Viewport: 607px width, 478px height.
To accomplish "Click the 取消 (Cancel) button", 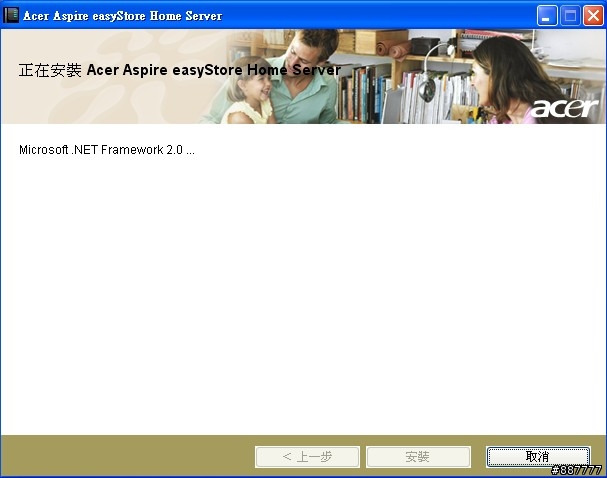I will [538, 457].
